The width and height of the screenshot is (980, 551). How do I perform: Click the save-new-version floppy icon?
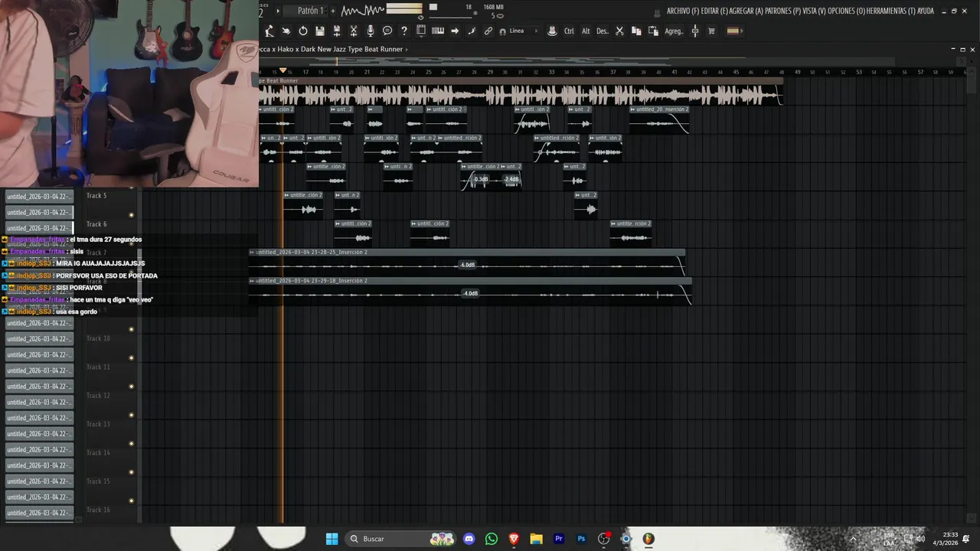click(337, 31)
